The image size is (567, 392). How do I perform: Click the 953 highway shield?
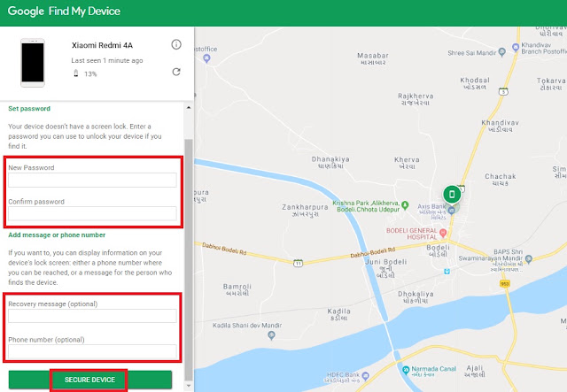coord(505,284)
